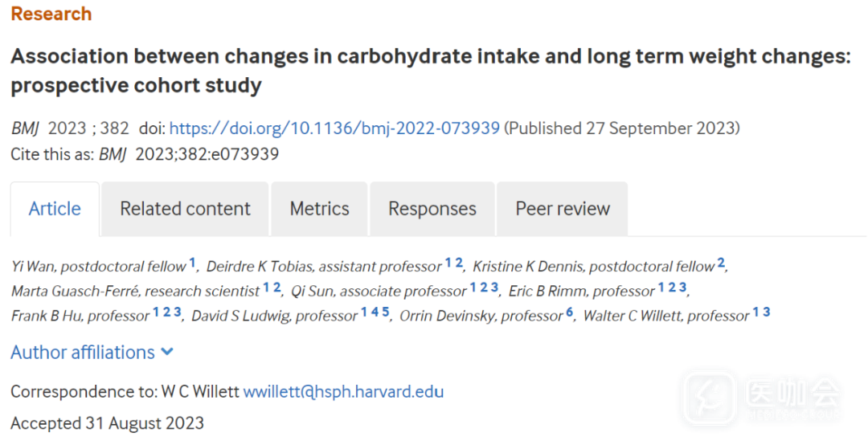
Task: Open the bmj-2022-073939 DOI link
Action: 334,129
